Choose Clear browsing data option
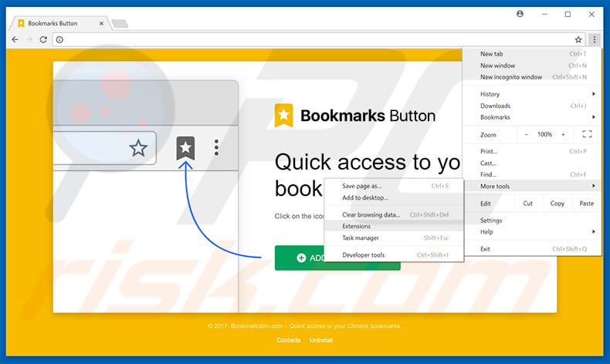This screenshot has width=610, height=364. click(x=371, y=214)
